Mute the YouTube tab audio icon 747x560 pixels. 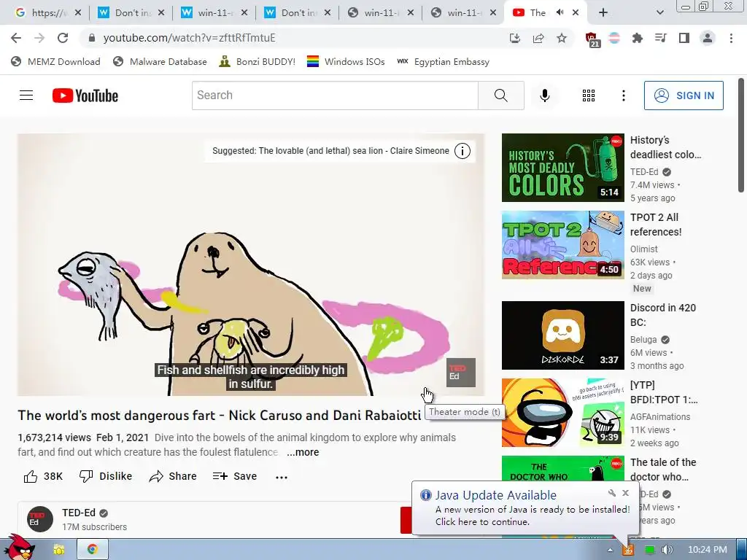(x=560, y=13)
